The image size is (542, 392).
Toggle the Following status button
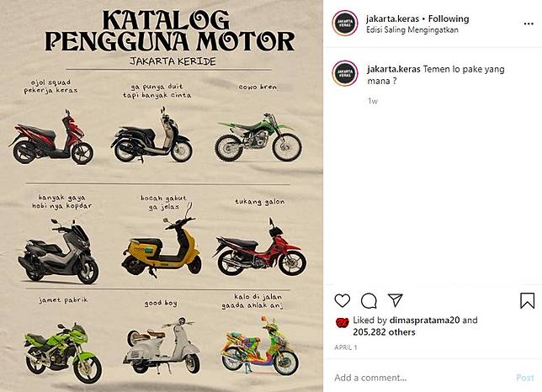tap(449, 19)
